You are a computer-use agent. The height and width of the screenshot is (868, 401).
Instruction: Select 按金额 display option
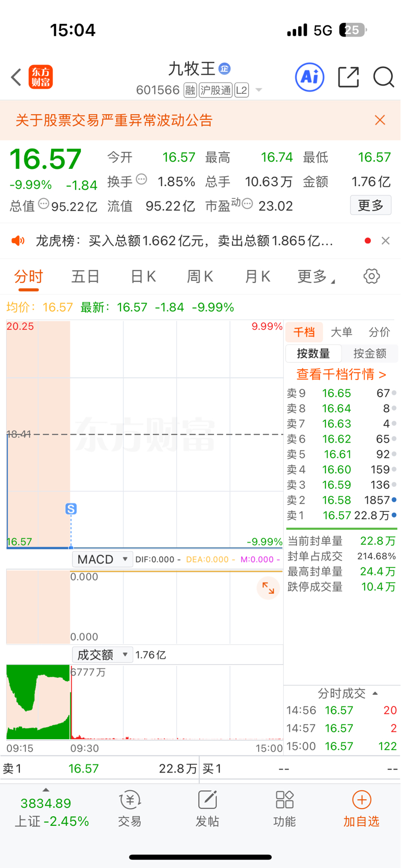pyautogui.click(x=370, y=353)
